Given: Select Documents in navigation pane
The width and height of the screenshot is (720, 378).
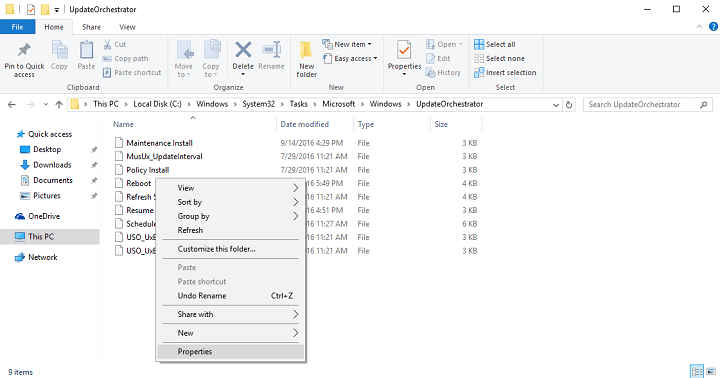Looking at the screenshot, I should tap(53, 180).
